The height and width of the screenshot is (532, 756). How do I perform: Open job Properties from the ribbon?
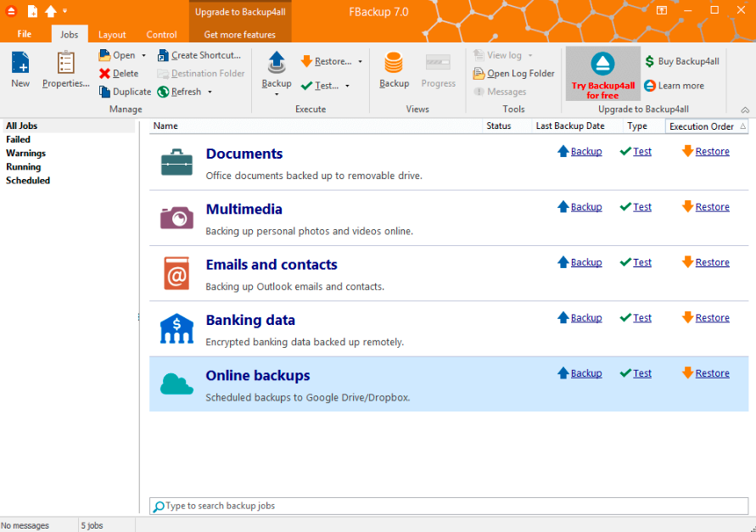(65, 70)
